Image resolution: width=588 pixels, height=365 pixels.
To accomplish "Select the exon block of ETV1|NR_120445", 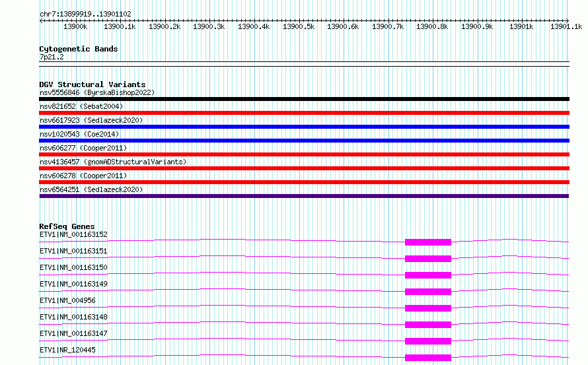I will 428,358.
